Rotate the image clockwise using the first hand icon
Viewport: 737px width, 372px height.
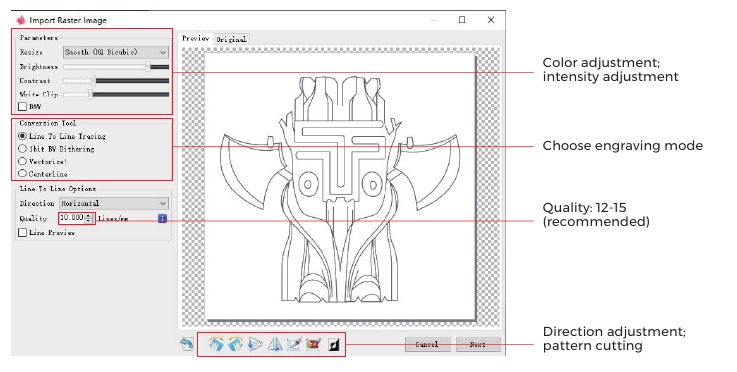216,344
